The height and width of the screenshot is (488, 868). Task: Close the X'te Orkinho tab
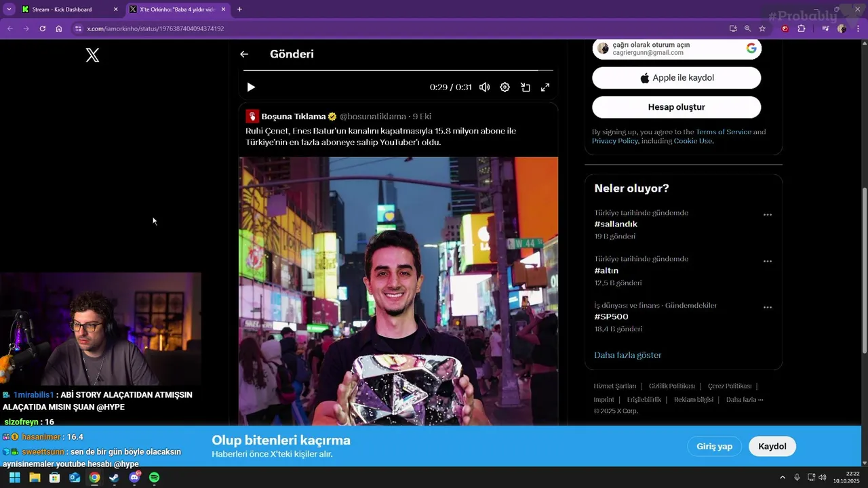[x=223, y=9]
